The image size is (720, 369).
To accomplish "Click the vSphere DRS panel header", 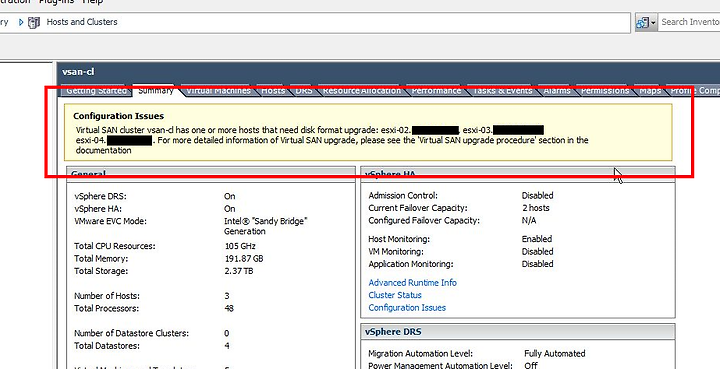I will pos(518,332).
